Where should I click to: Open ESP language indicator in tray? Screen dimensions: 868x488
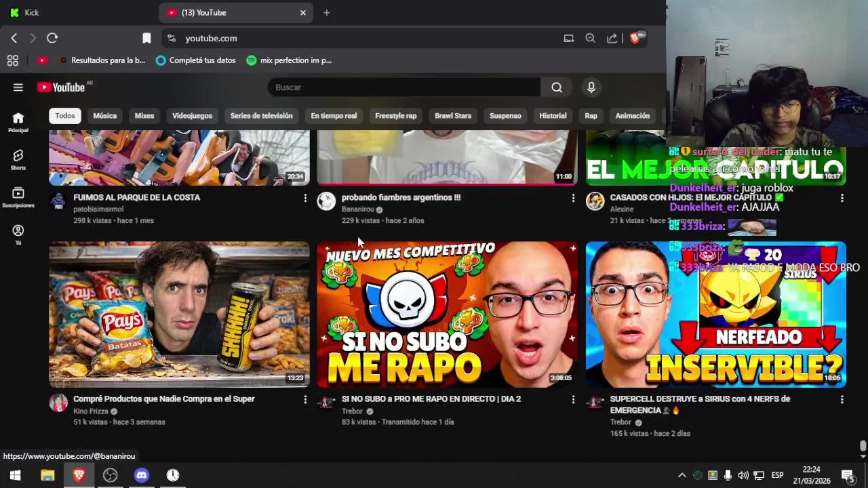tap(778, 475)
